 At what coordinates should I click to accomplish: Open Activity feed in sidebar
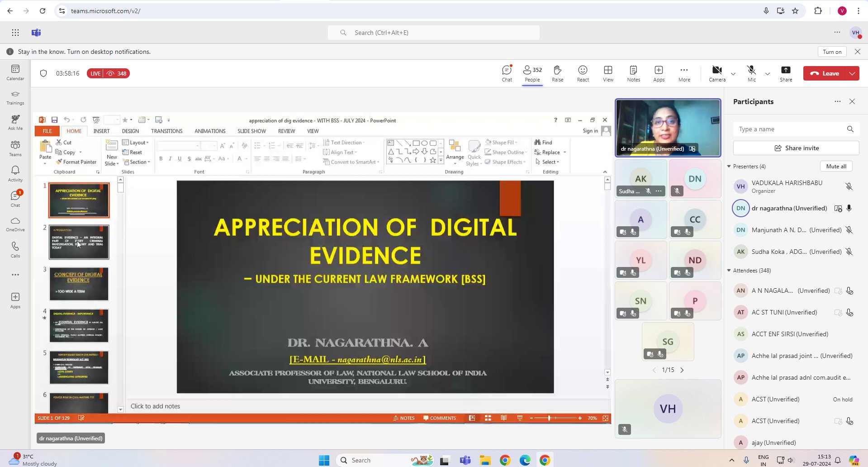pos(15,174)
